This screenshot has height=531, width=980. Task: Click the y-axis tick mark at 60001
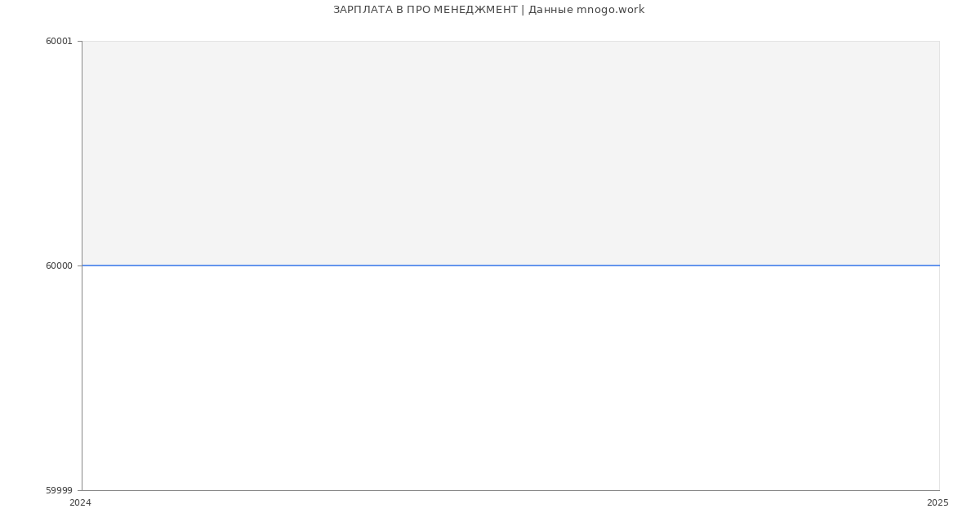coord(79,41)
